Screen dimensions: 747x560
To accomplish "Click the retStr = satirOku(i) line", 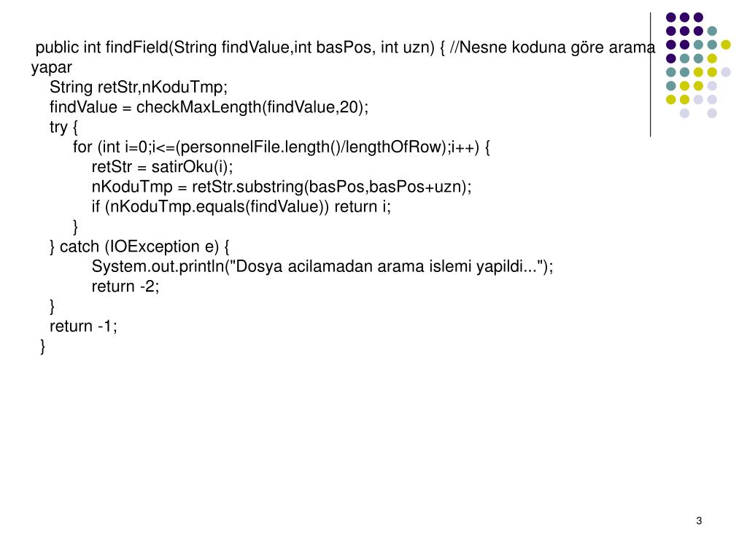I will click(163, 167).
